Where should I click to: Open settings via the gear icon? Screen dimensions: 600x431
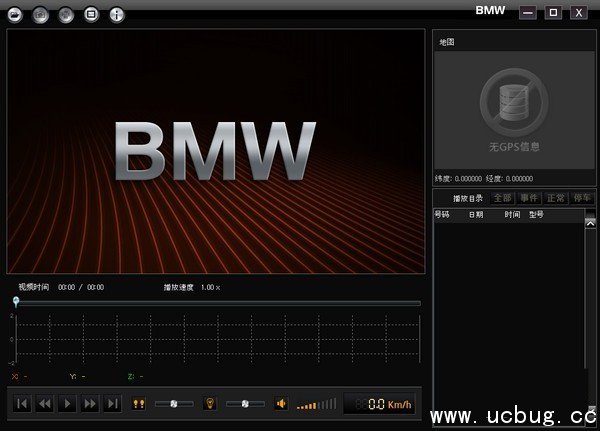[66, 15]
